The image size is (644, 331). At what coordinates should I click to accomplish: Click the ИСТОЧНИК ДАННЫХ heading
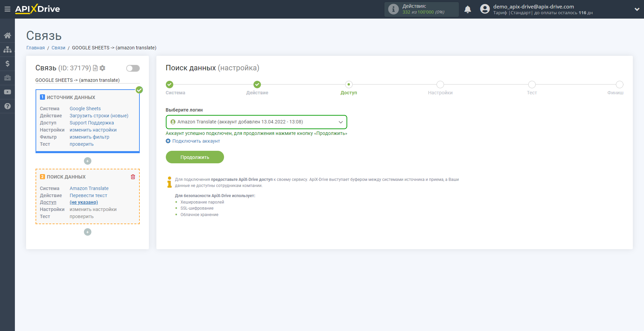71,97
